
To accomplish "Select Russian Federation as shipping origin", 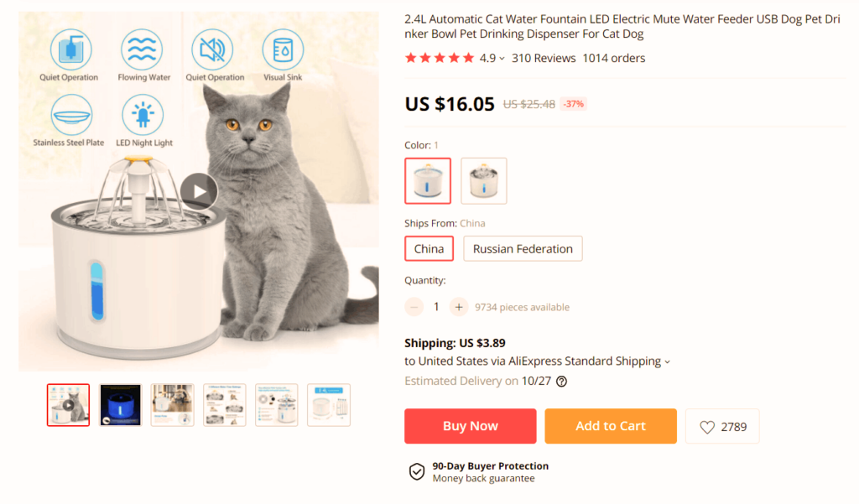I will pos(523,248).
